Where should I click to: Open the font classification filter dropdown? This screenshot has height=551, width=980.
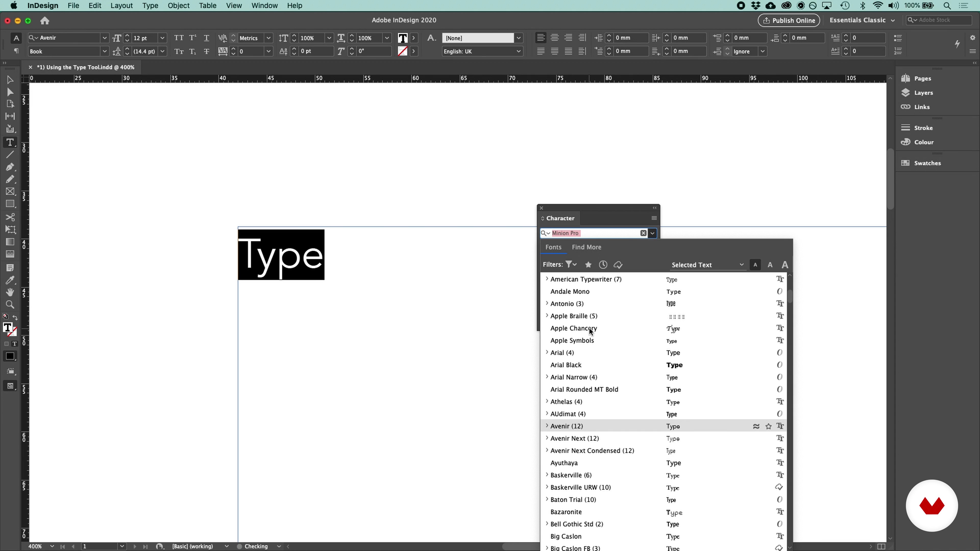[571, 265]
